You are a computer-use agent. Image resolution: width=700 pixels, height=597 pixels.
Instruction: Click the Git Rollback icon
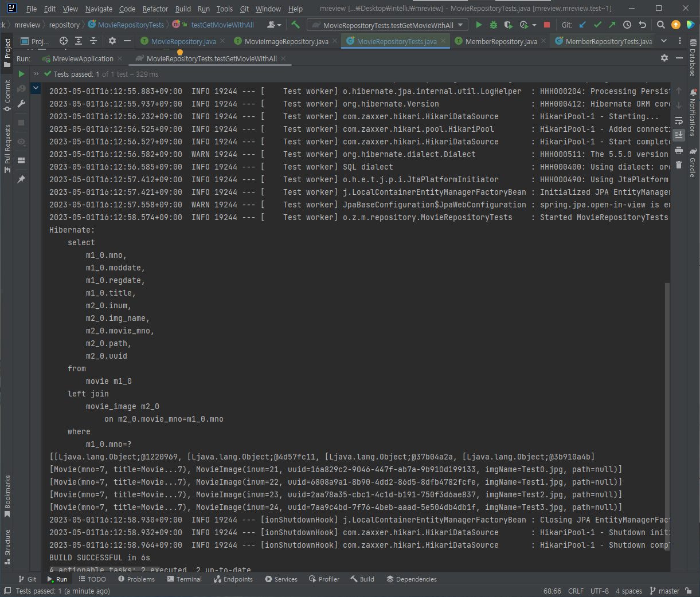point(642,25)
